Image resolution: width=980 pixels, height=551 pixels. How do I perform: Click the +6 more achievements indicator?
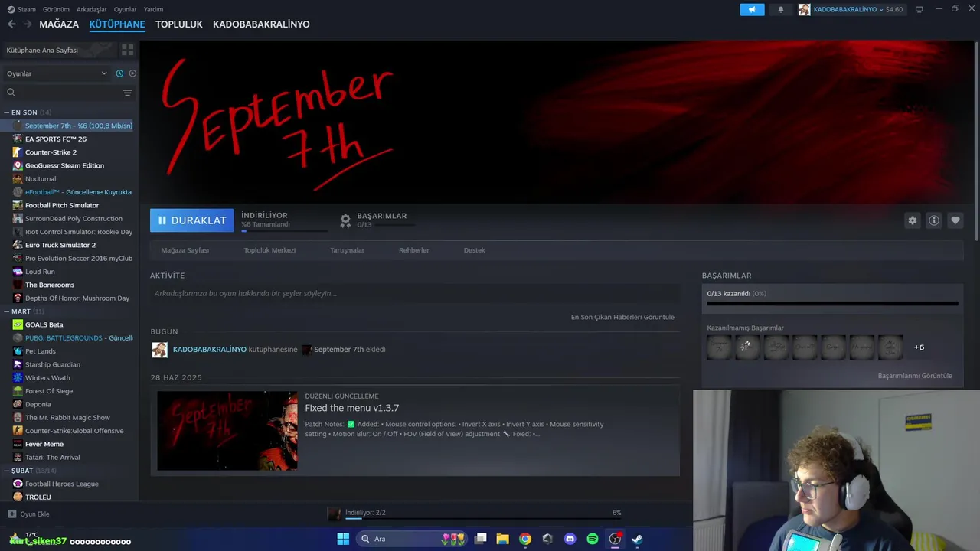[919, 347]
